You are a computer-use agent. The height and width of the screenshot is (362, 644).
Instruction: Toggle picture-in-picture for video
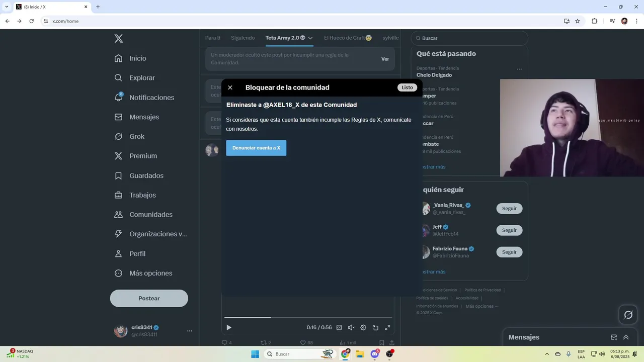click(375, 327)
